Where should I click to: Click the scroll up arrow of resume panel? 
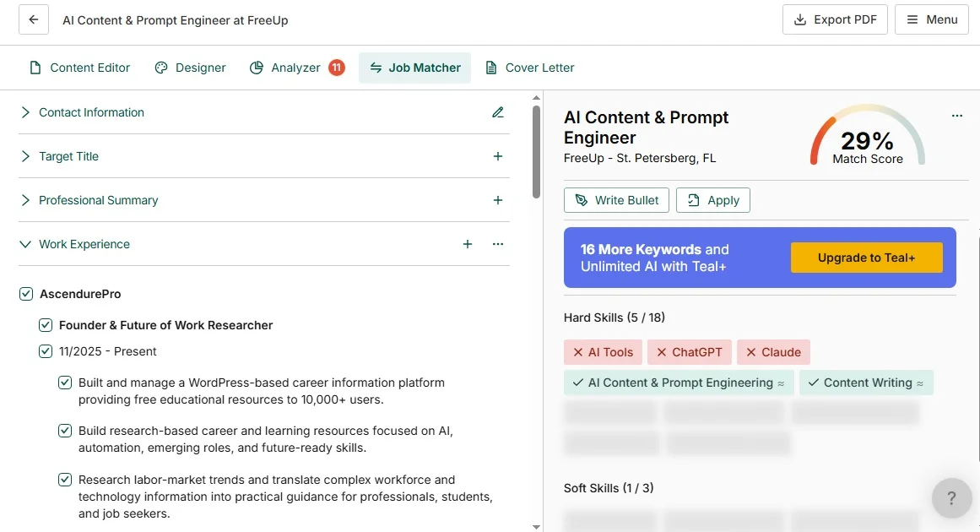tap(536, 97)
